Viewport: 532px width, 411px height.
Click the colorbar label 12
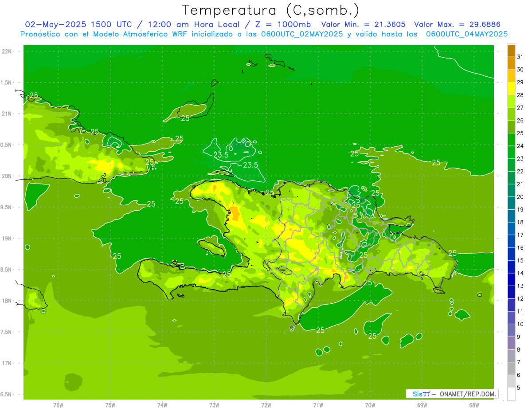(x=520, y=299)
